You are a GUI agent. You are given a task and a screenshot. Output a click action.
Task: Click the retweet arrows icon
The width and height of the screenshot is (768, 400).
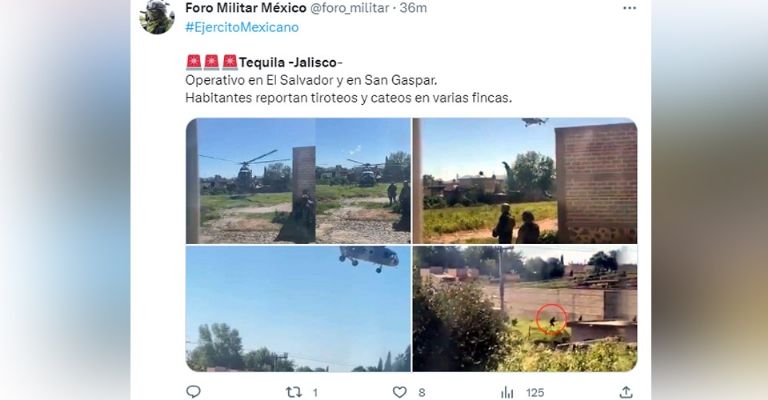293,392
